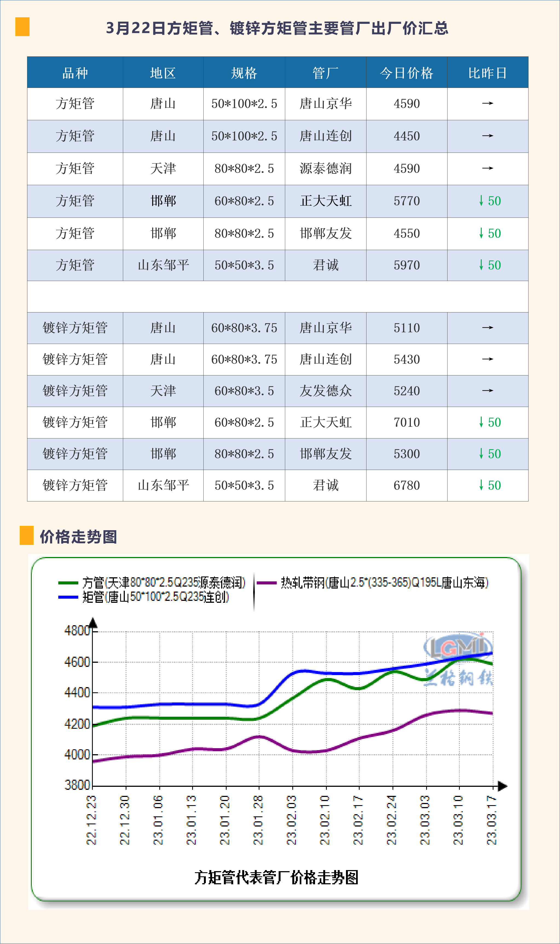The height and width of the screenshot is (944, 560).
Task: Click the right arrow in the 友发德众 row
Action: 487,391
